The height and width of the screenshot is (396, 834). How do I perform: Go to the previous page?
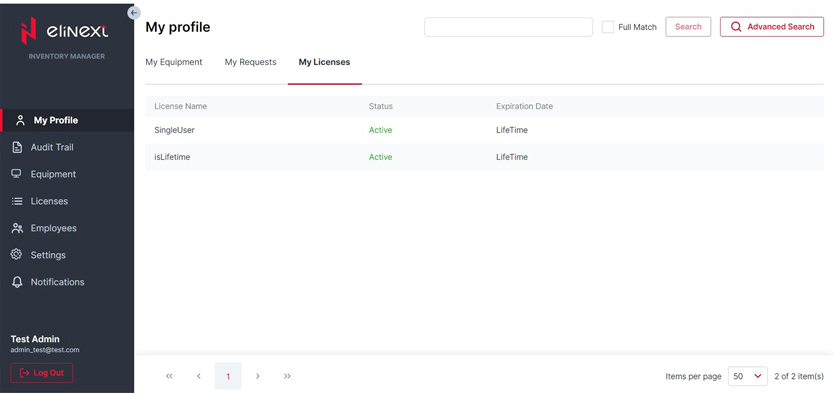click(x=198, y=376)
